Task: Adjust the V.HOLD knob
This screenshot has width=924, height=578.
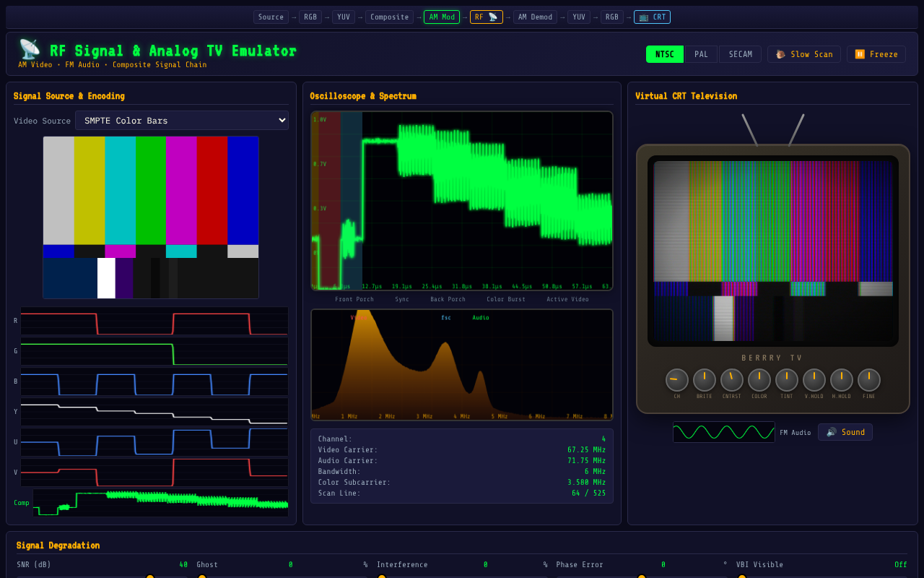Action: click(x=814, y=380)
